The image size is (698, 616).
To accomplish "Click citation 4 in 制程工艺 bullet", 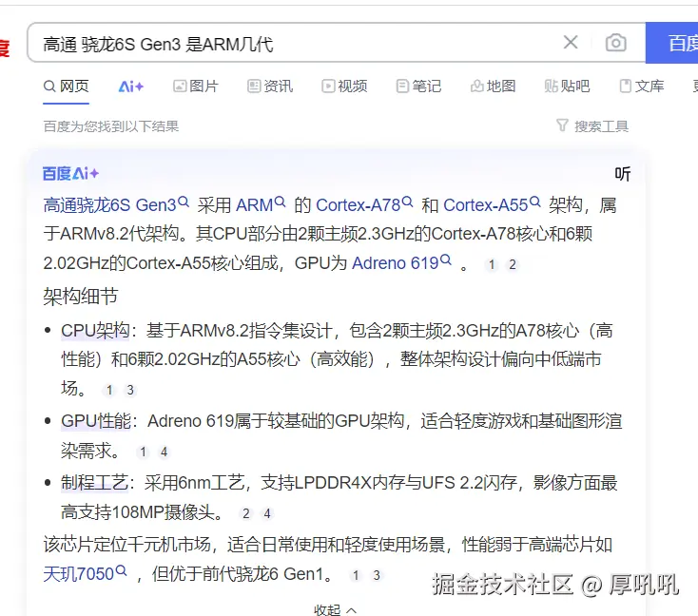I will tap(267, 513).
